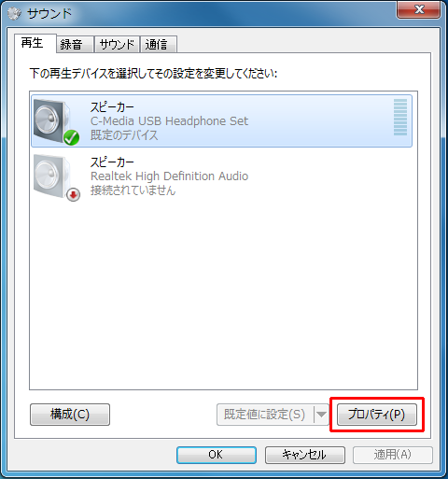
Task: Select the Realtek High Definition Audio device
Action: coord(221,176)
